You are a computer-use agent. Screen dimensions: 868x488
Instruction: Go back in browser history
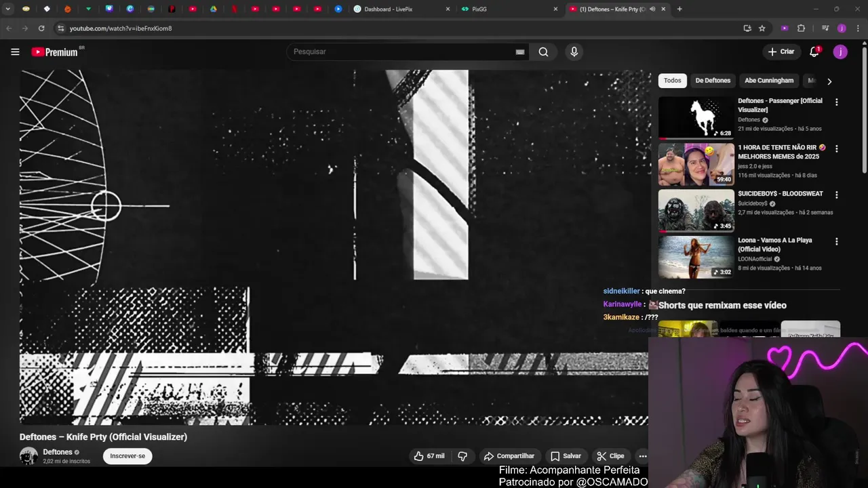pyautogui.click(x=9, y=28)
